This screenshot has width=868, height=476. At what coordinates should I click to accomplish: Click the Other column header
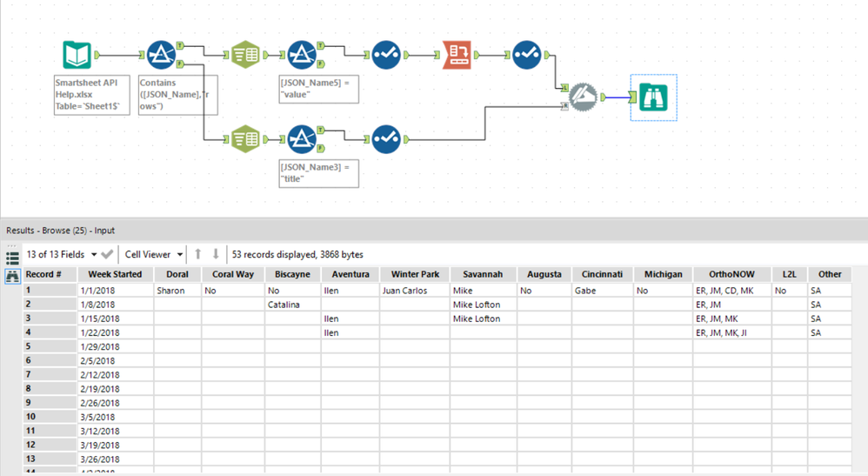[830, 274]
